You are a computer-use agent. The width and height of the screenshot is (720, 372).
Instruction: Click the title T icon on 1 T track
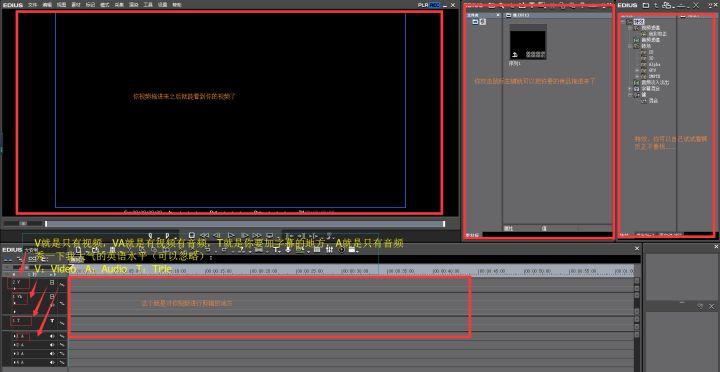coord(52,321)
